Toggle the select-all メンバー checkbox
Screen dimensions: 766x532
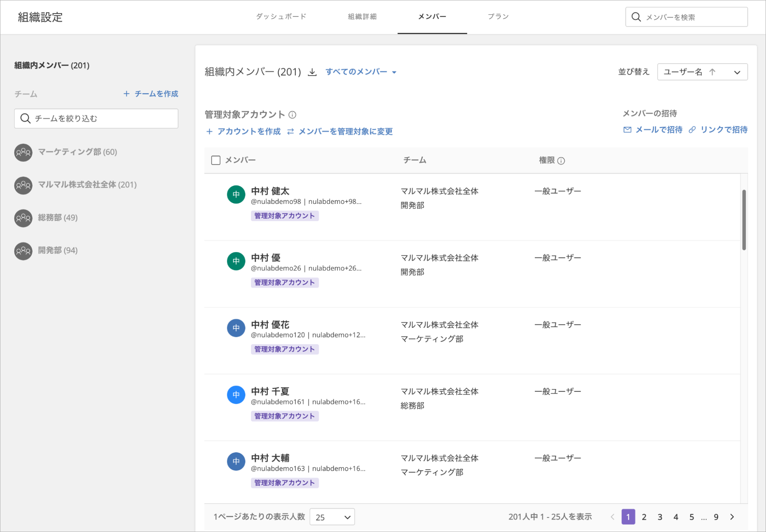coord(216,160)
